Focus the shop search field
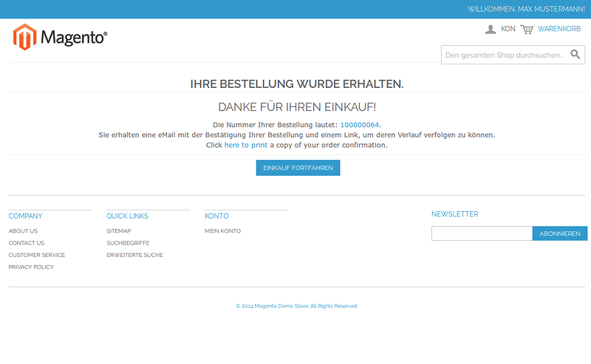 (x=505, y=55)
